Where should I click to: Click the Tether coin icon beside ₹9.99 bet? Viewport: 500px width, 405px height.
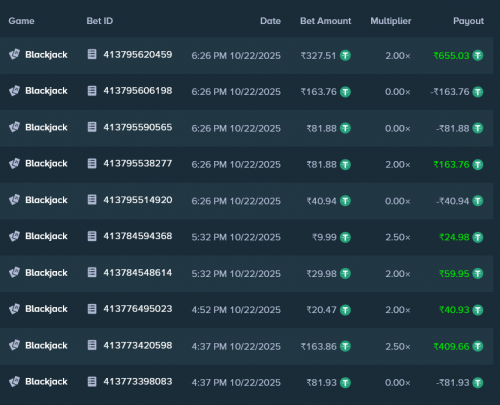(x=345, y=237)
